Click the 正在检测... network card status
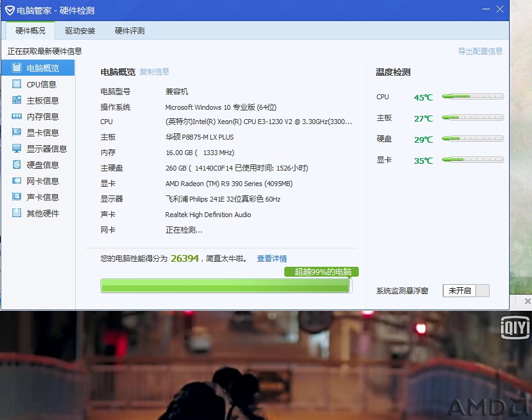 pos(184,230)
